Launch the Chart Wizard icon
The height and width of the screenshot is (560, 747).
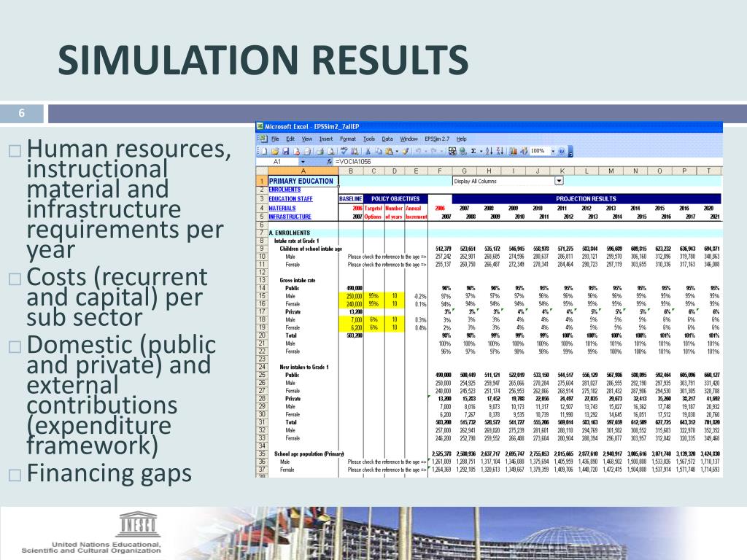tap(513, 152)
